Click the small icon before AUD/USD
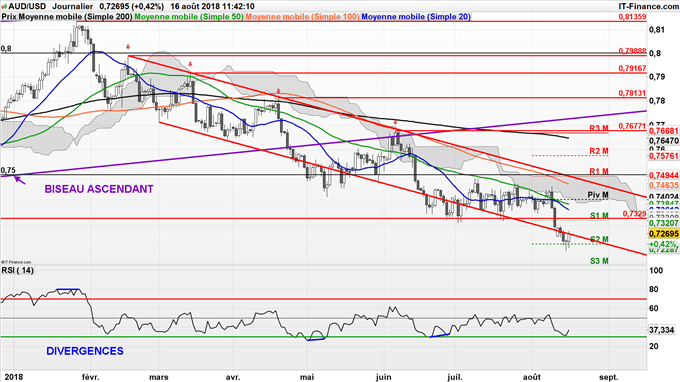680x382 pixels. point(4,7)
